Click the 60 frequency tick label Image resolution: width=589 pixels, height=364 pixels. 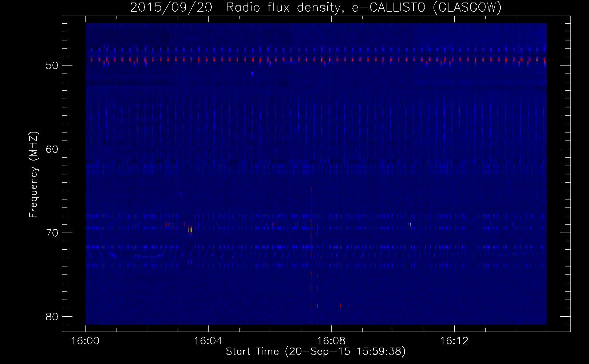[52, 149]
